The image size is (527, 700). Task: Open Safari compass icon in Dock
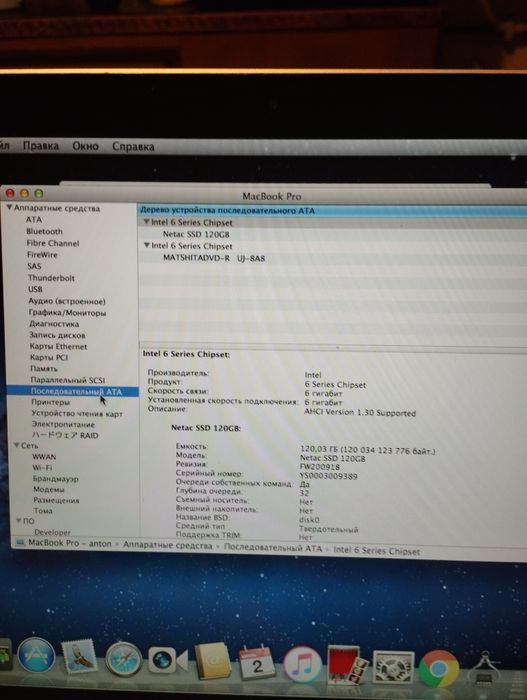click(123, 658)
